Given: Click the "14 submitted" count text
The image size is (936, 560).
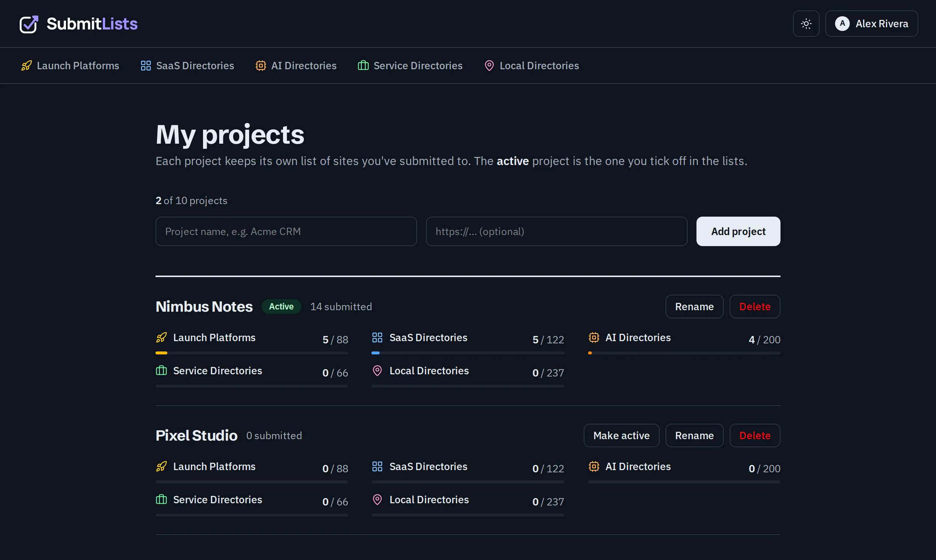Looking at the screenshot, I should (341, 307).
